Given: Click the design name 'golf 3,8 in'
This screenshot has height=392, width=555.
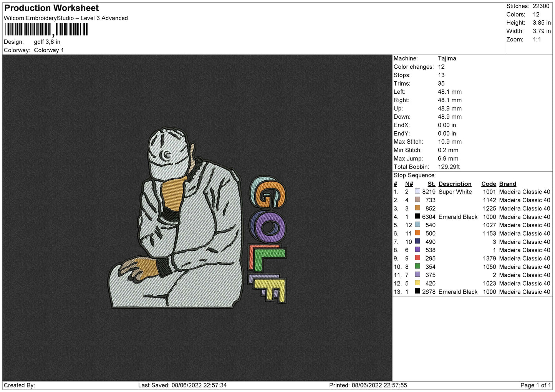Looking at the screenshot, I should pyautogui.click(x=47, y=42).
